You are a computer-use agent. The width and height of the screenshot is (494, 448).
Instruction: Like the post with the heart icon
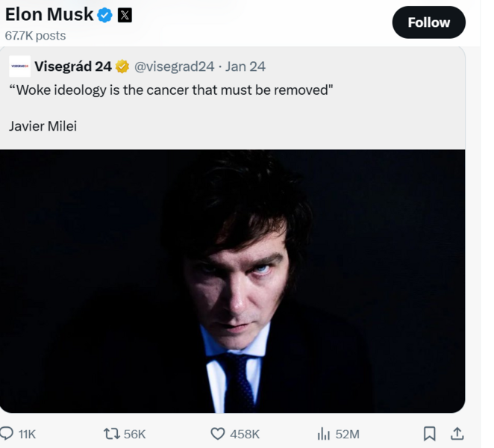217,433
